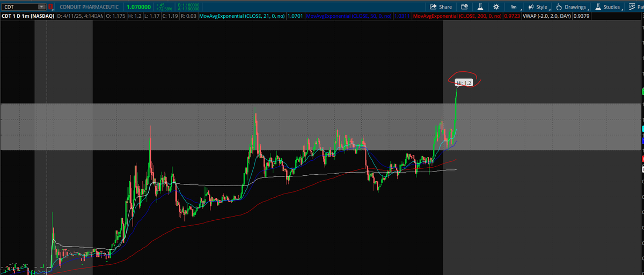Viewport: 644px width, 275px height.
Task: Select the cyan MovAvgExponential 21 study label
Action: pyautogui.click(x=242, y=17)
